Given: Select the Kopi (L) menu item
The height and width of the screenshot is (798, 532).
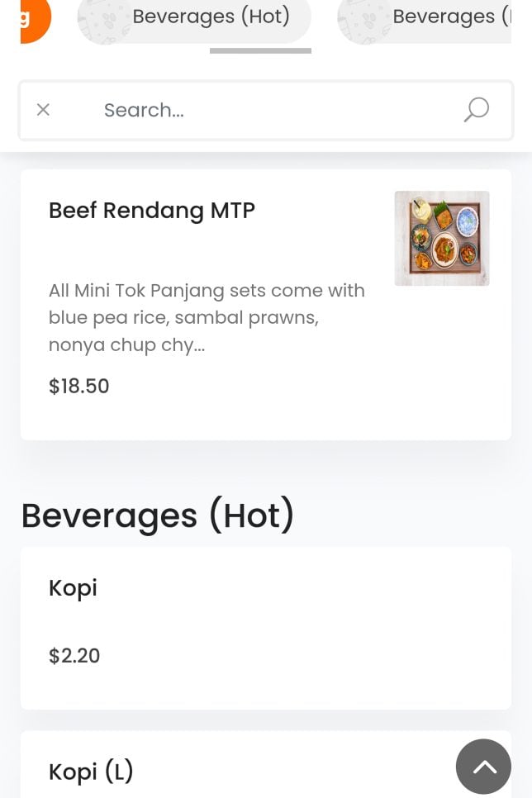Looking at the screenshot, I should tap(91, 772).
